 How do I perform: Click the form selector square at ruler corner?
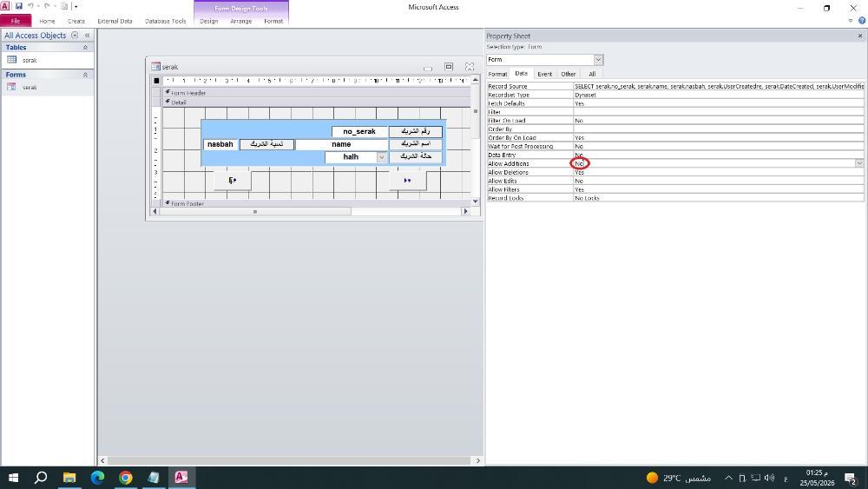[156, 81]
